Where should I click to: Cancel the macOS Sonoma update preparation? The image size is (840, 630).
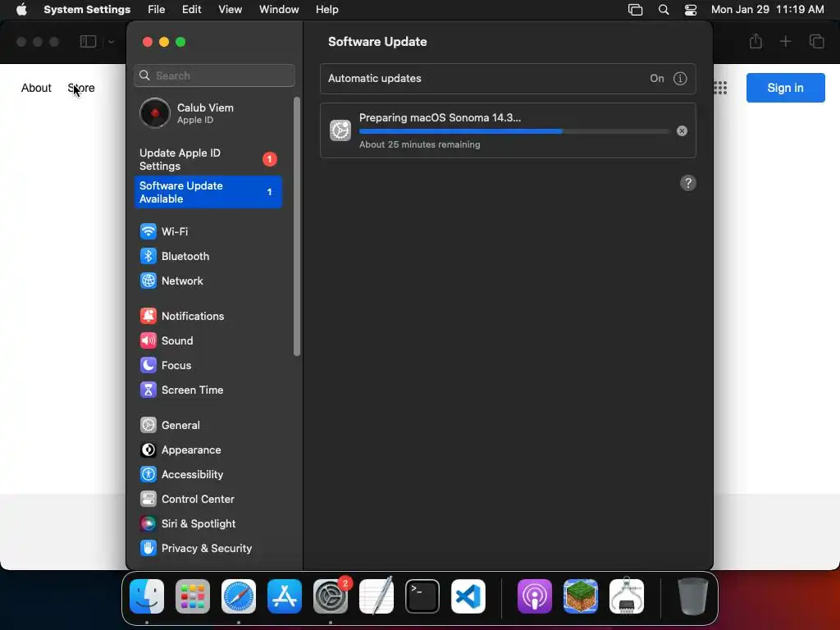tap(682, 130)
